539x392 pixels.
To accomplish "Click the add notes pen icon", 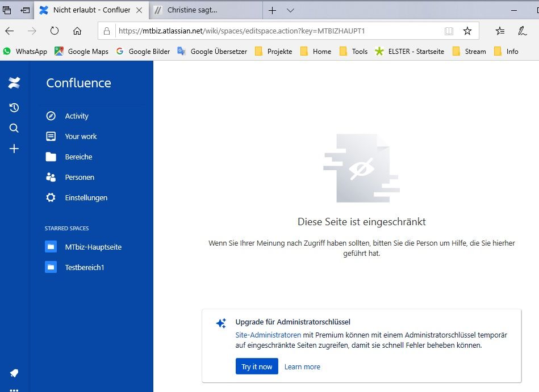I will [x=523, y=31].
